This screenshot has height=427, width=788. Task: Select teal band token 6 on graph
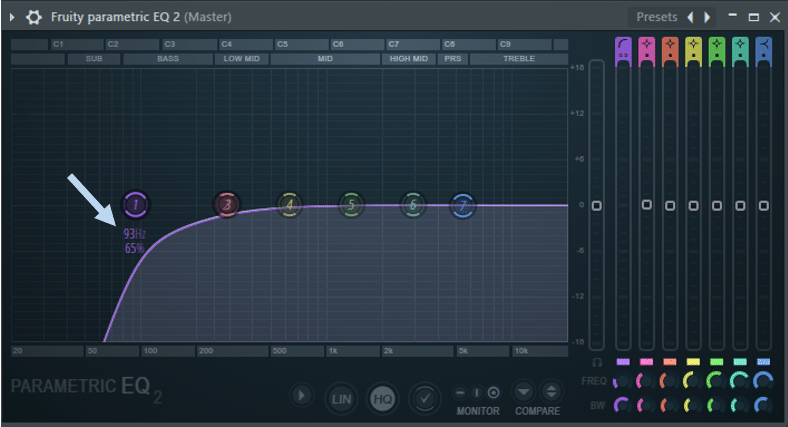pos(413,204)
